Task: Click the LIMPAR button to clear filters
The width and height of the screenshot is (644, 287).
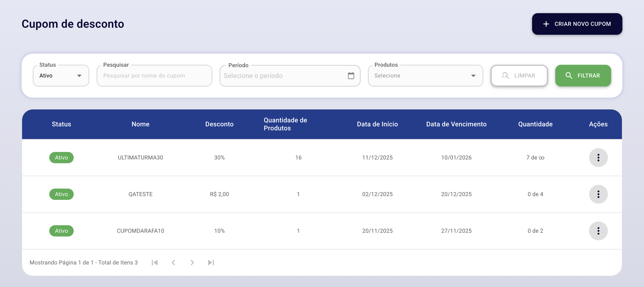Action: click(519, 76)
